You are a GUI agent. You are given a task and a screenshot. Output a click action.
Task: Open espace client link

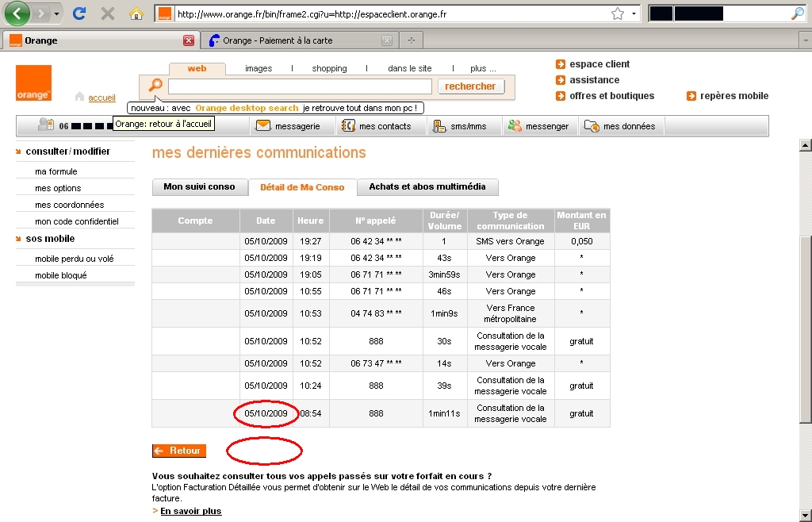coord(599,64)
